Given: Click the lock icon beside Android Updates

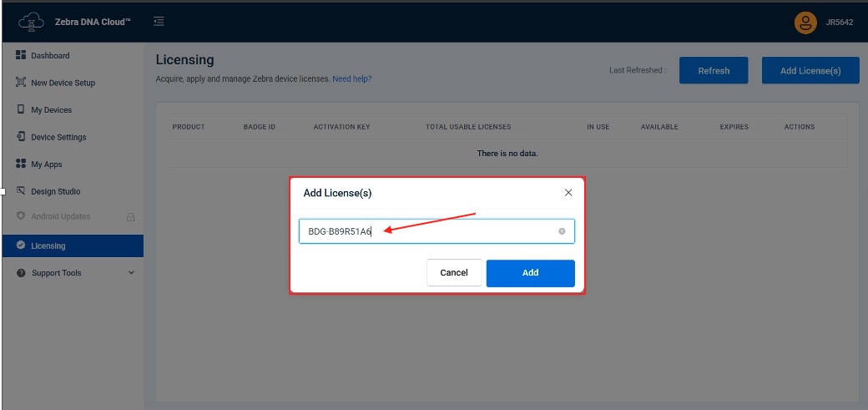Looking at the screenshot, I should tap(130, 217).
